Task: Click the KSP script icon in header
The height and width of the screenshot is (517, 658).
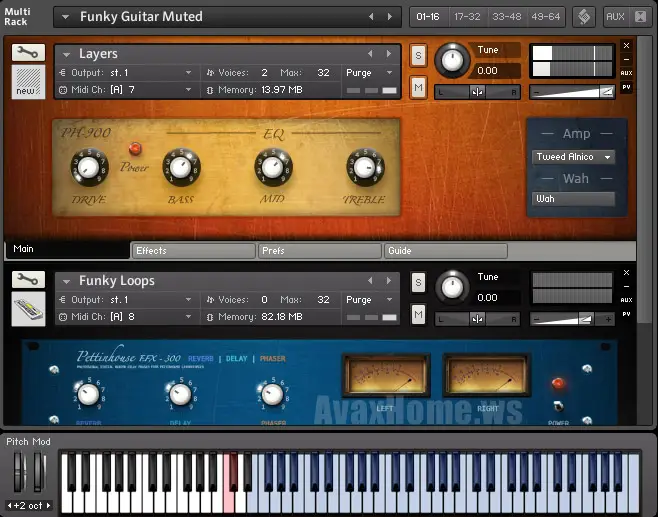Action: pos(584,17)
